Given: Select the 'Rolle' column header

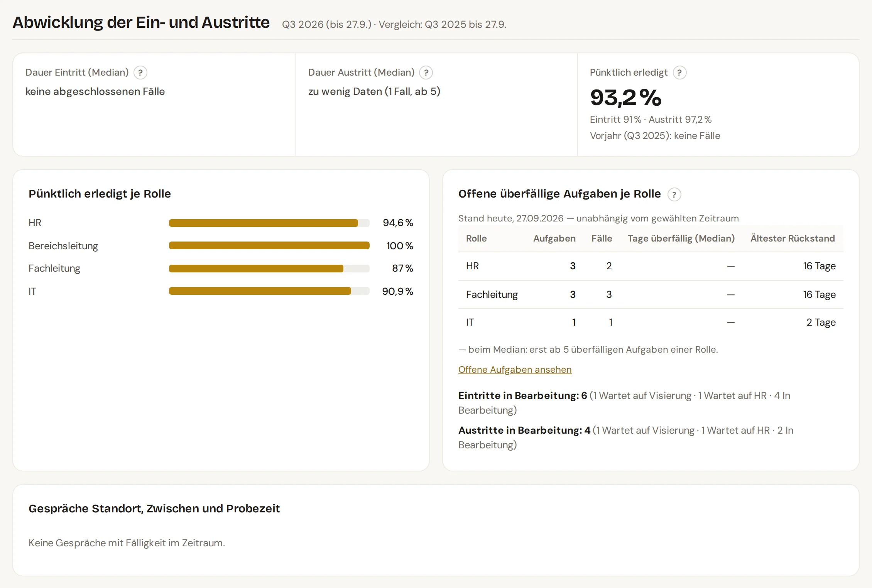Looking at the screenshot, I should (476, 238).
